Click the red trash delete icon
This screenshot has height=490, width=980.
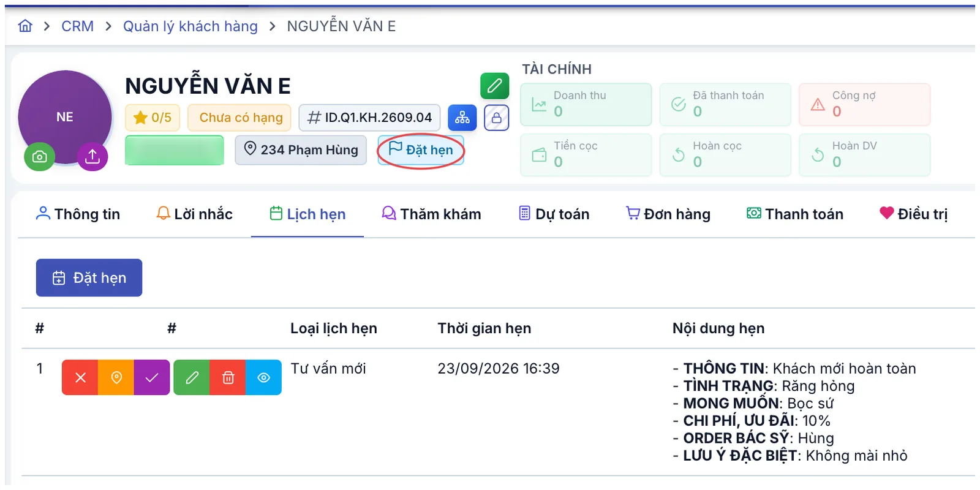[228, 377]
